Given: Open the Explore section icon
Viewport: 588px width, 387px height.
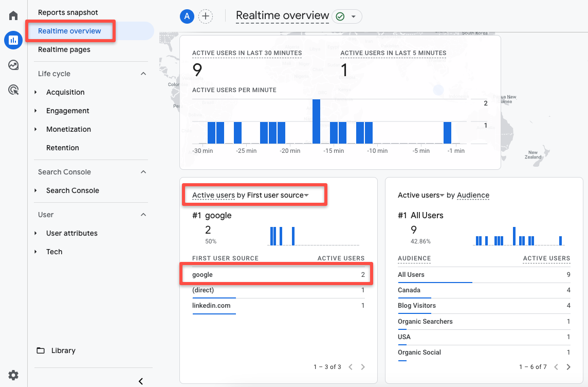Looking at the screenshot, I should 13,65.
